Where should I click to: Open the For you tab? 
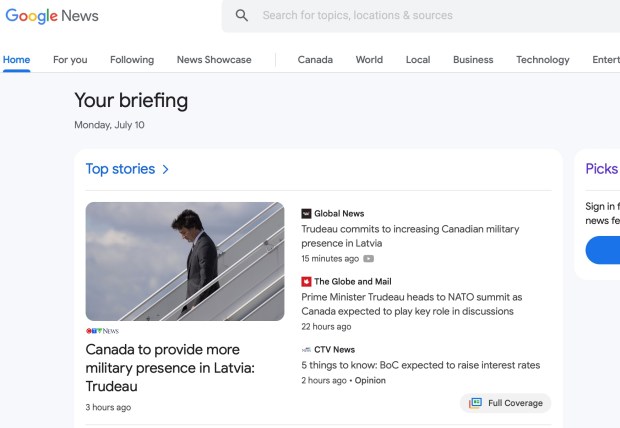[70, 60]
